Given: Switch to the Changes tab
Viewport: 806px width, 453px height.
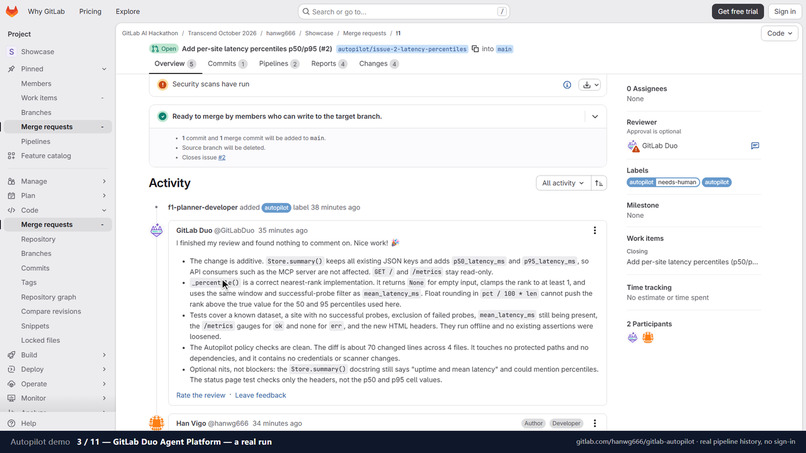Looking at the screenshot, I should point(379,64).
